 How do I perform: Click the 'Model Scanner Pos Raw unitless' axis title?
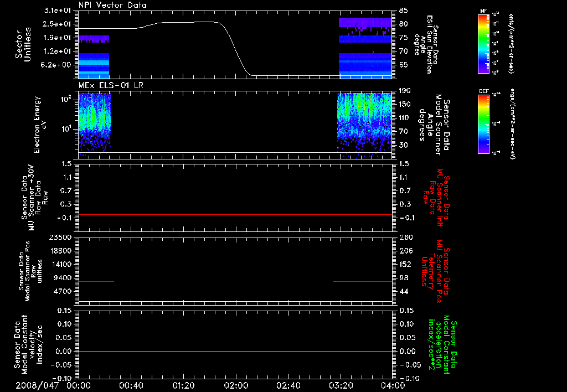click(x=30, y=271)
